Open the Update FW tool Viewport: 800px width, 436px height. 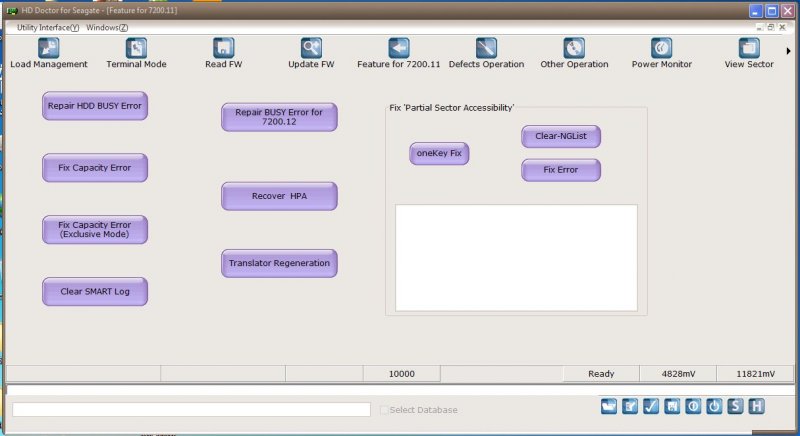tap(311, 53)
